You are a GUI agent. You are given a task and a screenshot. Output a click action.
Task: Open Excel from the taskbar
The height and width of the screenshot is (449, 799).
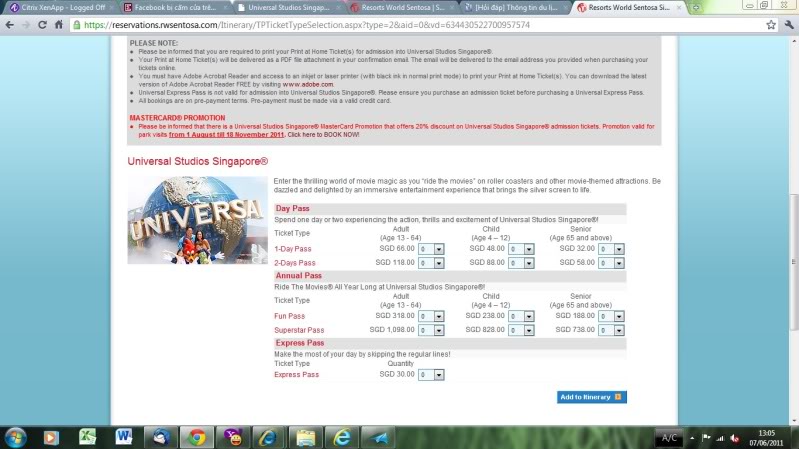point(87,437)
